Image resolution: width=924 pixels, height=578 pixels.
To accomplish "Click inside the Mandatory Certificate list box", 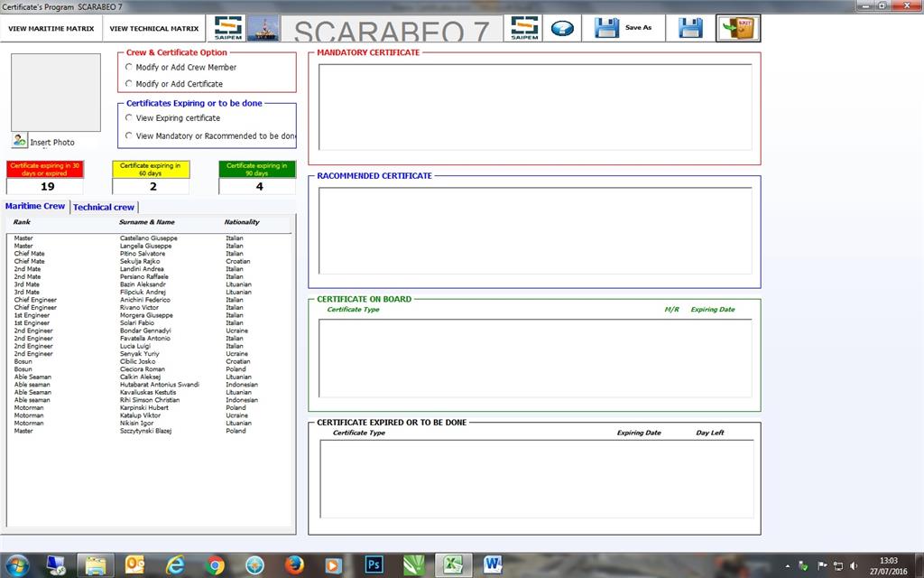I will point(535,107).
